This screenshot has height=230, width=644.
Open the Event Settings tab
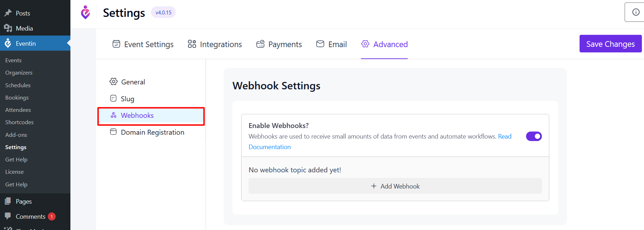coord(143,44)
